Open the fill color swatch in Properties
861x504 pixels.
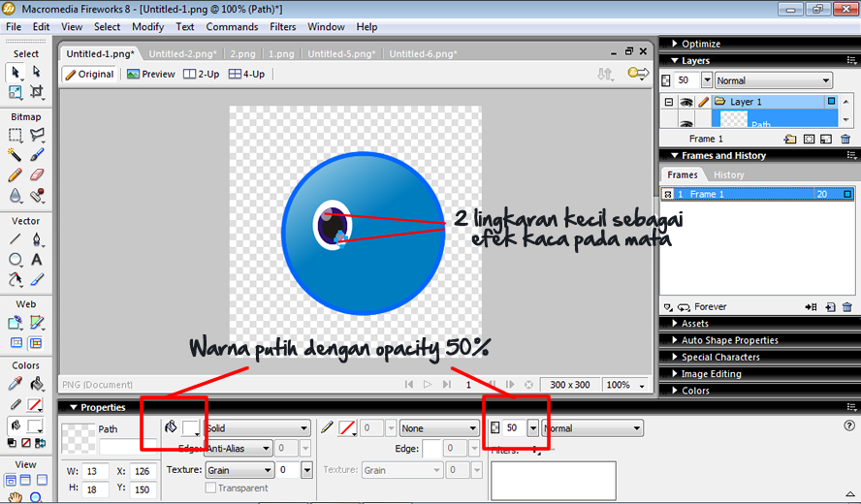pos(191,428)
